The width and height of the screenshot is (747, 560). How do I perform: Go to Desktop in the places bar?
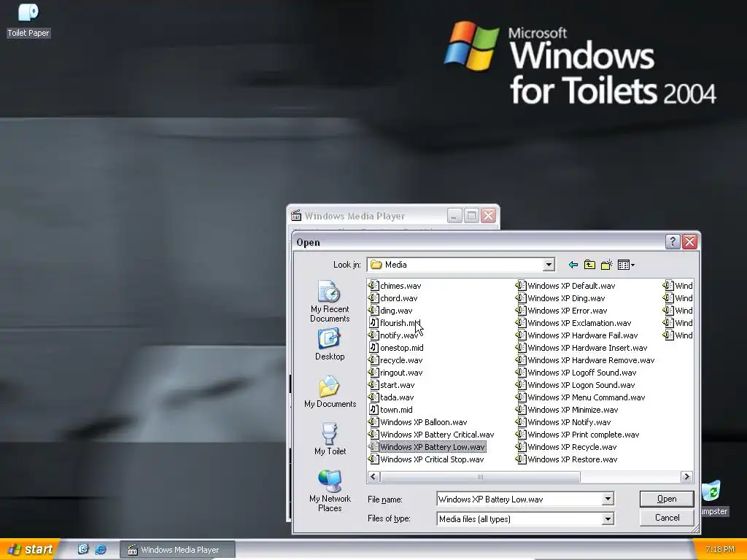pyautogui.click(x=330, y=345)
